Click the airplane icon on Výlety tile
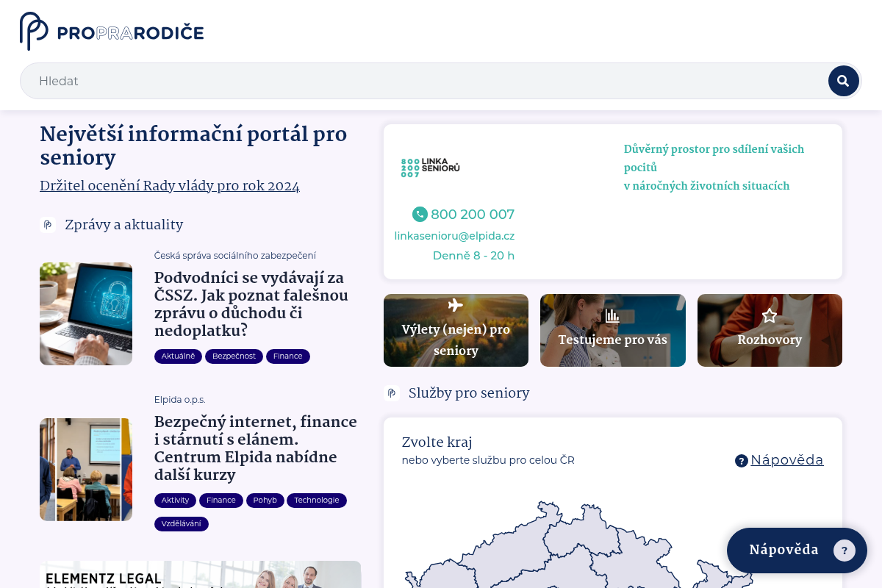 [x=456, y=305]
